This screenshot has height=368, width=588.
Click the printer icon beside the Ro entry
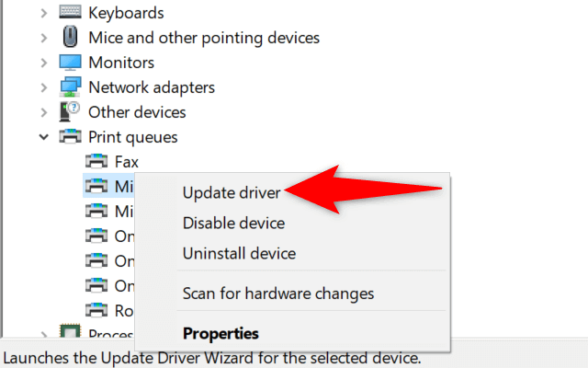96,310
